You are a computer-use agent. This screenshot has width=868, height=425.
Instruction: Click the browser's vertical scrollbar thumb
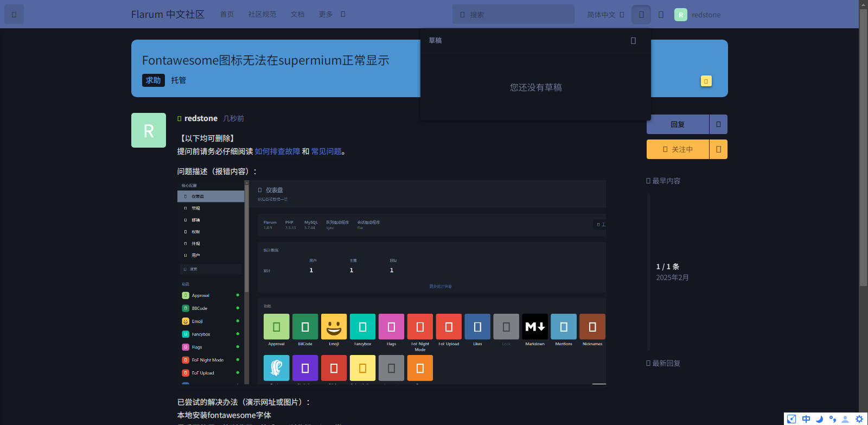tap(863, 148)
